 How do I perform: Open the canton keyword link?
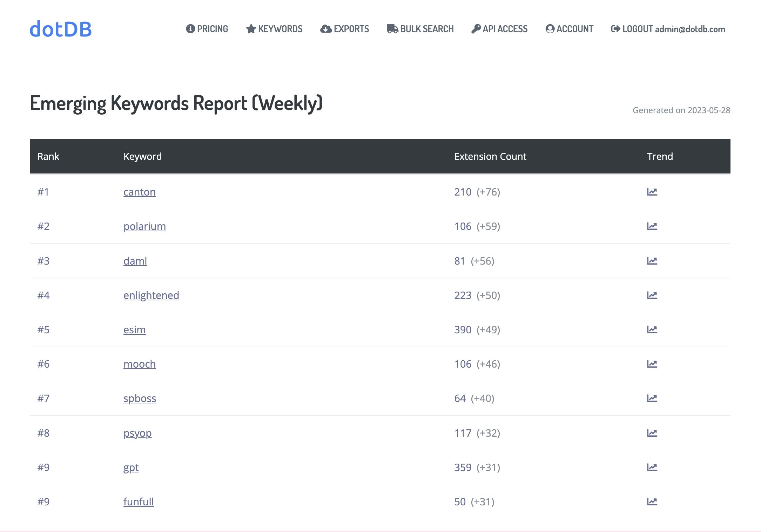click(139, 192)
